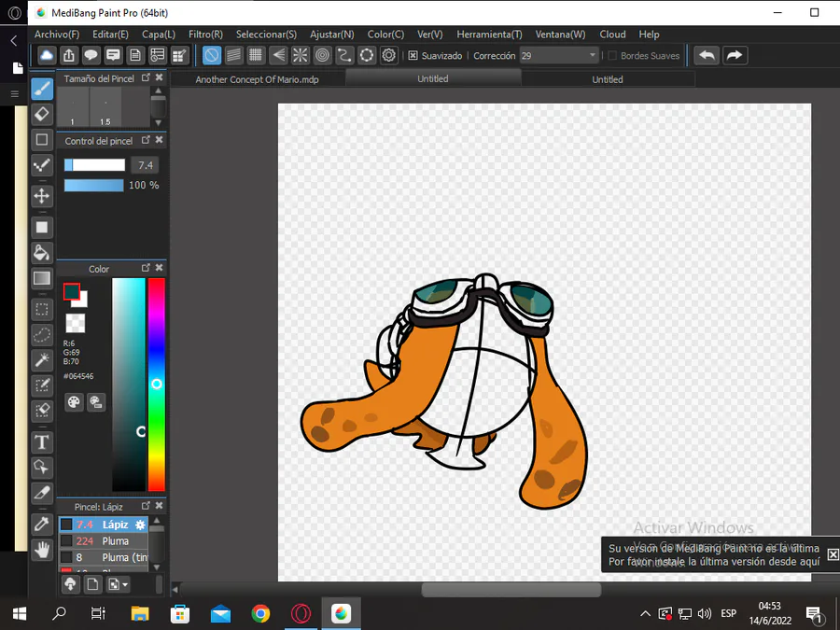Image resolution: width=840 pixels, height=630 pixels.
Task: Select the Eraser tool
Action: coord(42,114)
